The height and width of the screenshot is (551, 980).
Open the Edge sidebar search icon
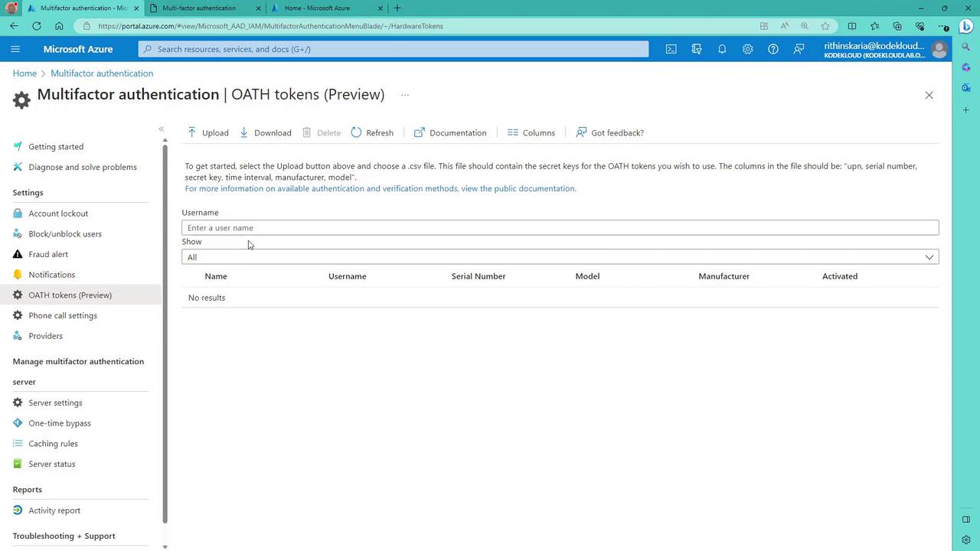(966, 47)
